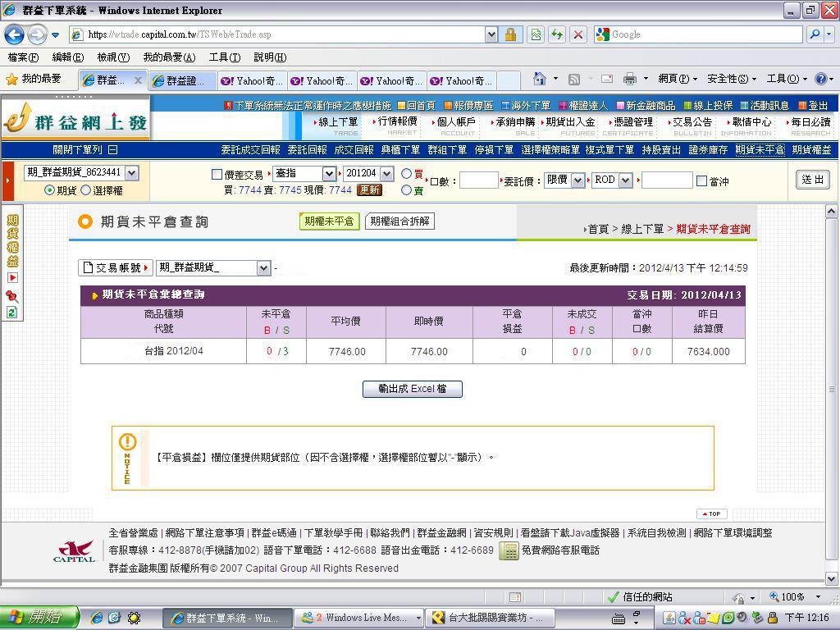840x630 pixels.
Task: Select the 賣 radio button
Action: [x=406, y=189]
